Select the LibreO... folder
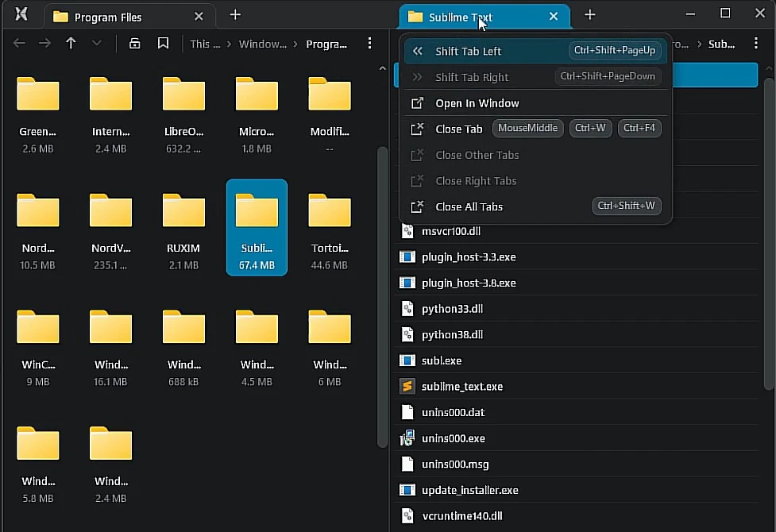The height and width of the screenshot is (532, 776). tap(183, 111)
